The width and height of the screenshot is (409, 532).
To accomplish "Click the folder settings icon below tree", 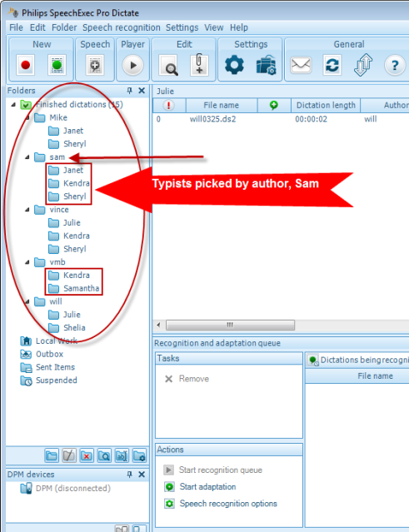I will pyautogui.click(x=139, y=455).
